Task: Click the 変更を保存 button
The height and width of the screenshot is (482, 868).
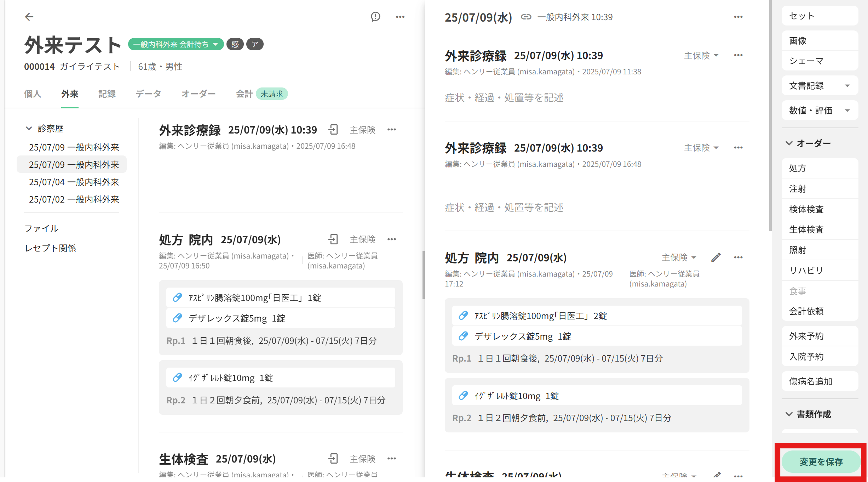Action: click(821, 461)
